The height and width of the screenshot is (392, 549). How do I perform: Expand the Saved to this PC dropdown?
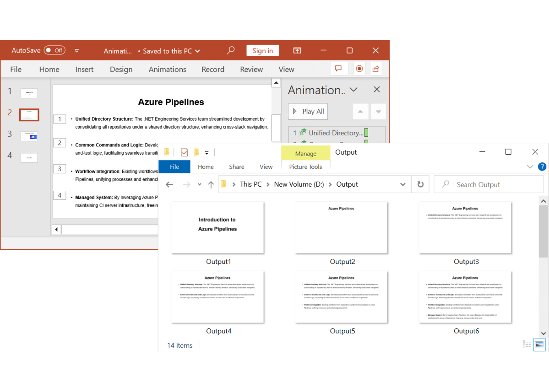point(197,51)
